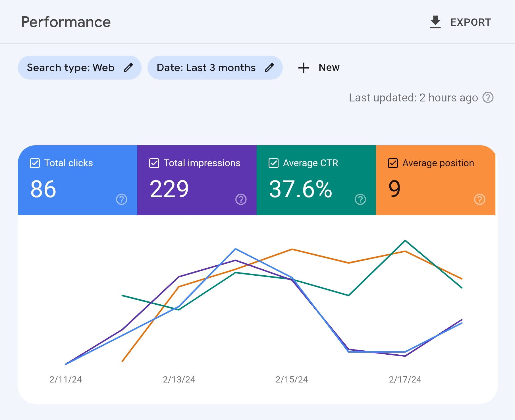Select the Average position value 9
The height and width of the screenshot is (420, 515).
click(x=394, y=189)
